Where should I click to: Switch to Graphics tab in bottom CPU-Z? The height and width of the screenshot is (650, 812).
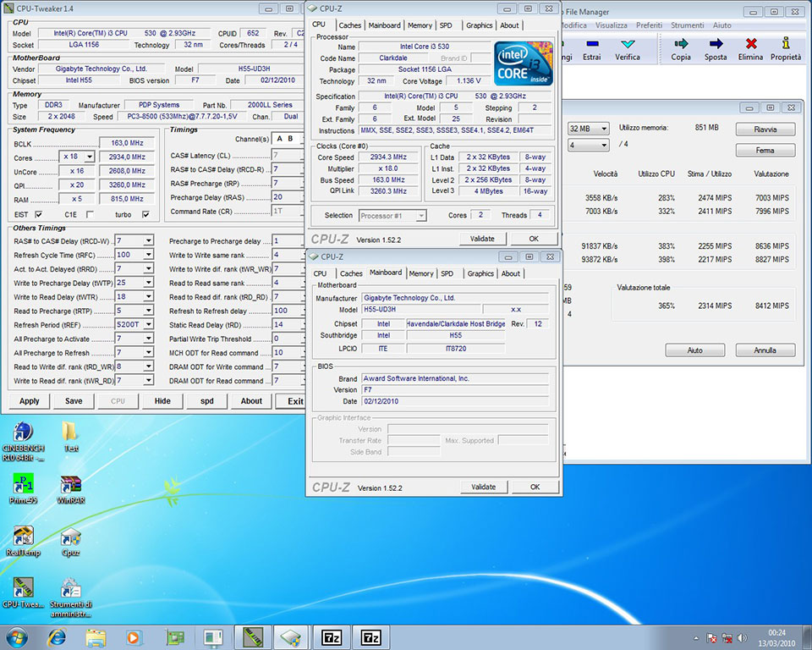tap(480, 273)
